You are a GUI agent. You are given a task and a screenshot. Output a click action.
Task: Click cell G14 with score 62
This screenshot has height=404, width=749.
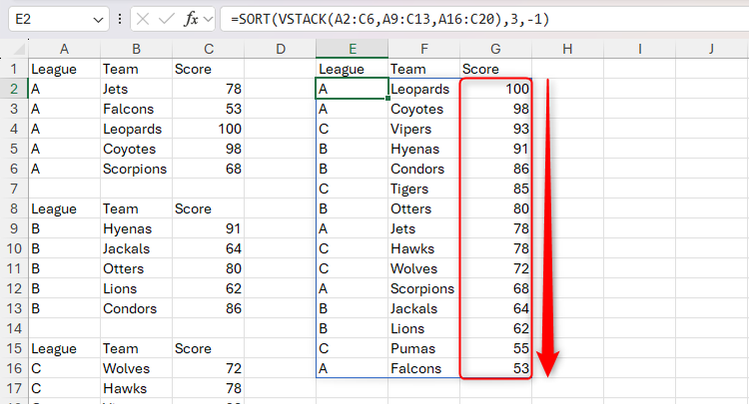[x=496, y=329]
